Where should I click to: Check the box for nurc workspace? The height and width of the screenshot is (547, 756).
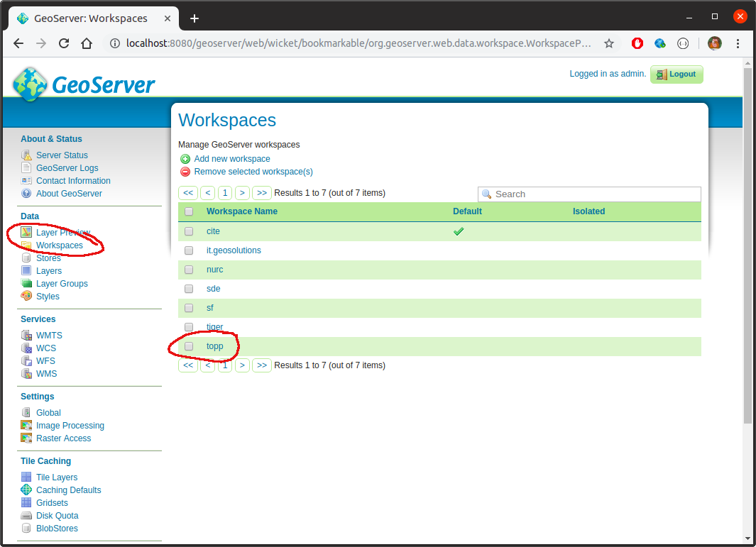(189, 270)
